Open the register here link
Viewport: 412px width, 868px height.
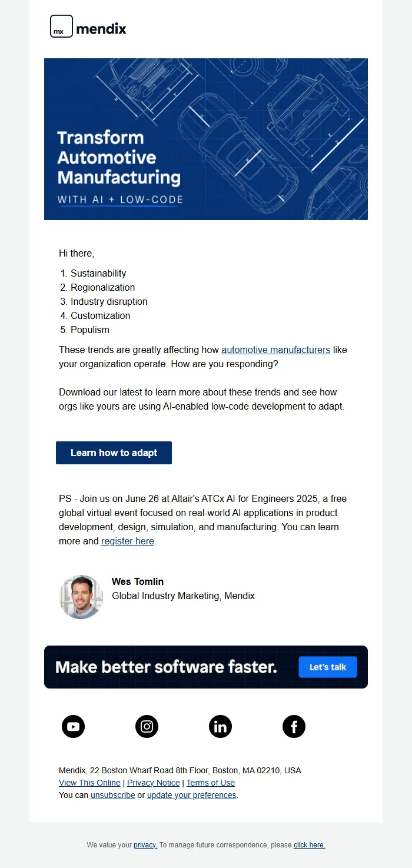[128, 541]
